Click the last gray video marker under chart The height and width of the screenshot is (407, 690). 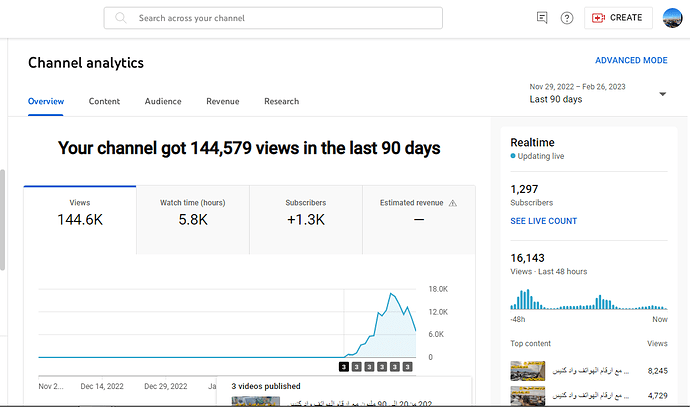(x=407, y=367)
